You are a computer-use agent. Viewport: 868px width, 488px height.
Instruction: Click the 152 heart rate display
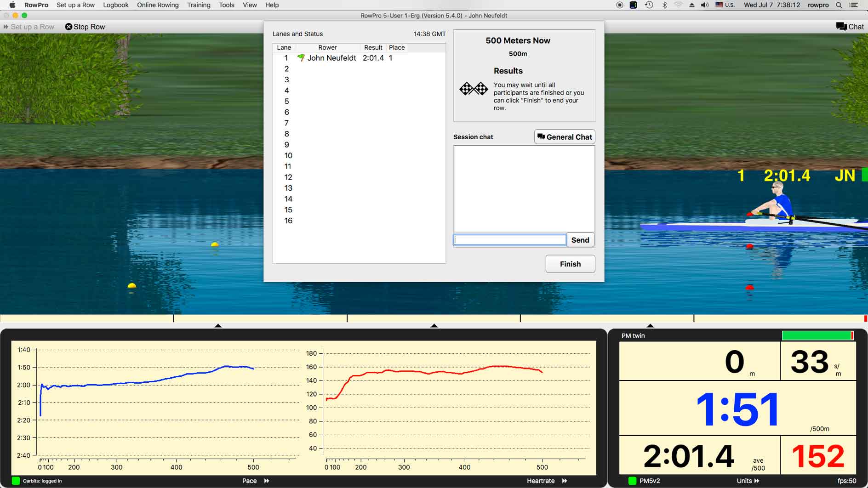pyautogui.click(x=818, y=456)
